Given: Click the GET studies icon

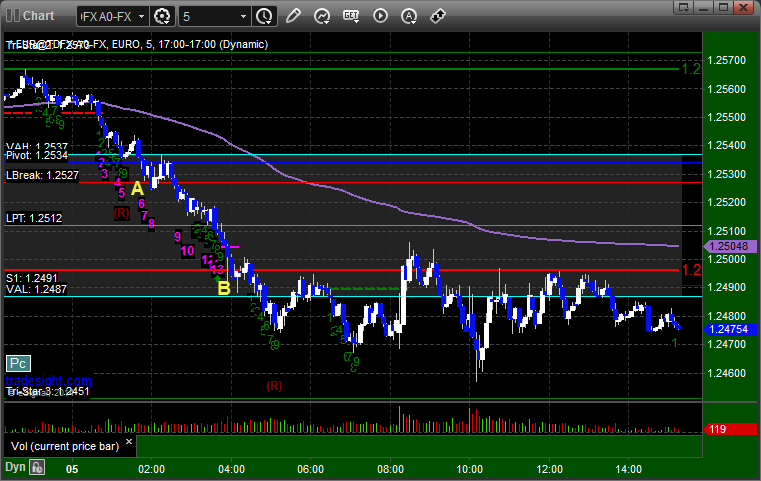Looking at the screenshot, I should pos(351,16).
